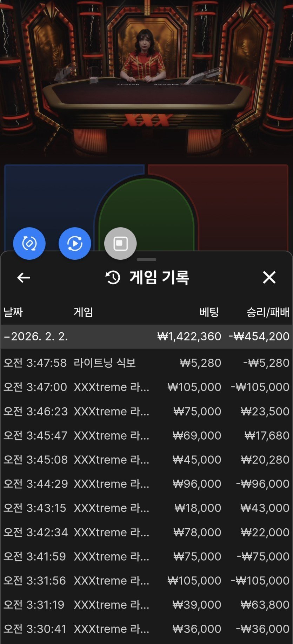Select the 3:46:23 round with ₩23,500 win
Viewport: 293px width, 644px height.
click(146, 411)
